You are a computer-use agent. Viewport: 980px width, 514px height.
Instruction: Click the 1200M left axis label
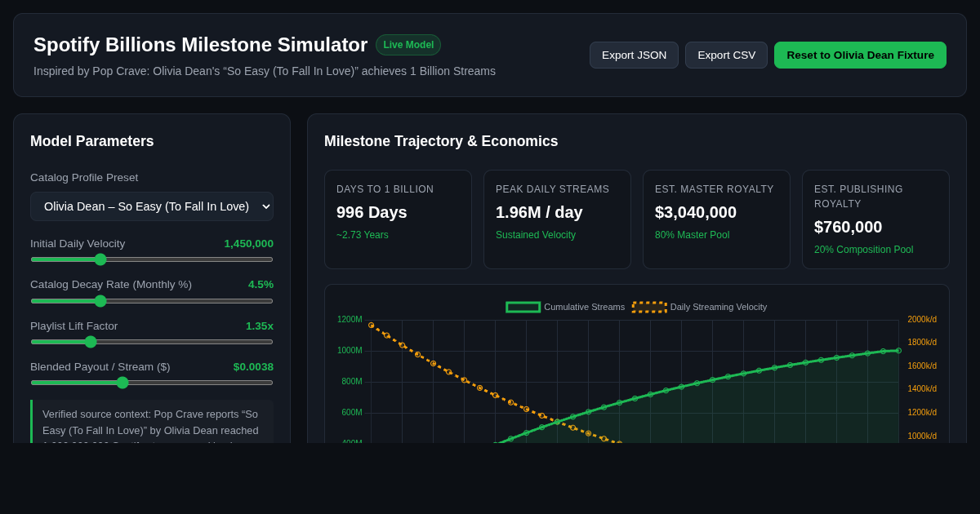pyautogui.click(x=350, y=320)
